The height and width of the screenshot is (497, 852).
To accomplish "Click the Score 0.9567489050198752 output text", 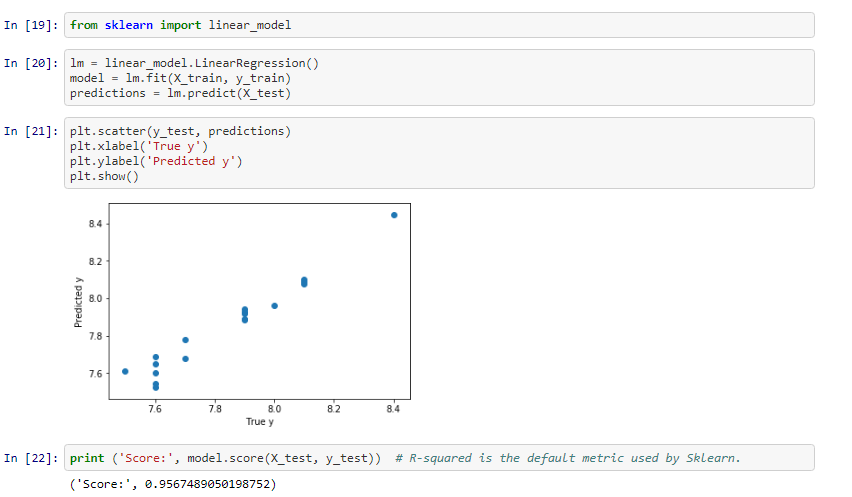I will [x=173, y=484].
